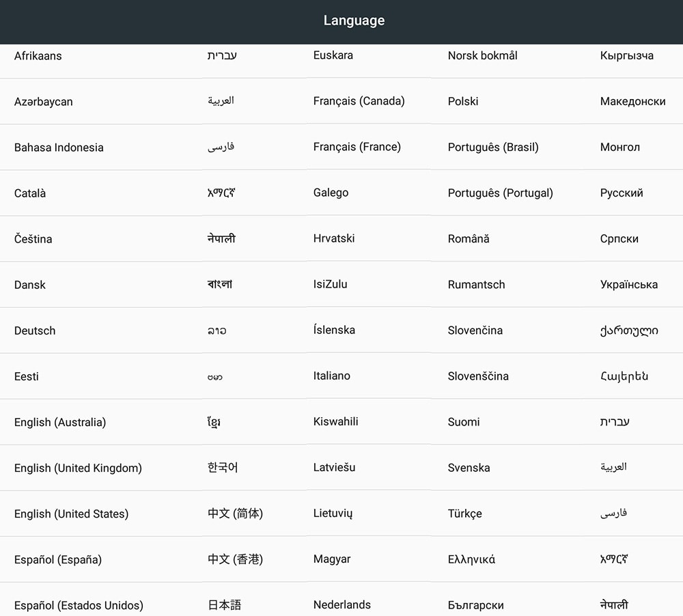Viewport: 683px width, 616px height.
Task: Select Русский language
Action: 621,193
